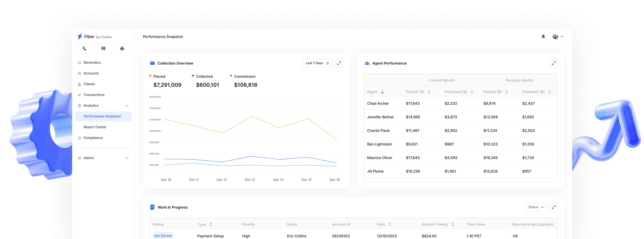The width and height of the screenshot is (644, 239).
Task: Open the Status filter dropdown
Action: click(x=536, y=207)
